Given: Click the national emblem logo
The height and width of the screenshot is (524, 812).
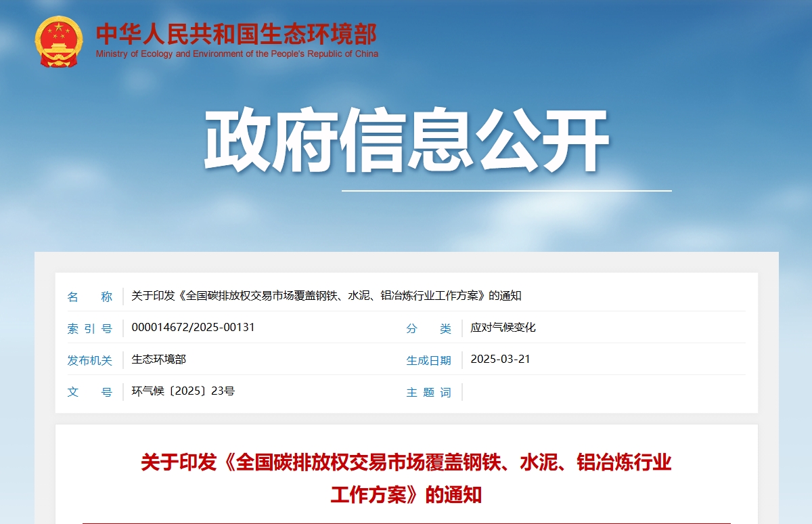Looking at the screenshot, I should point(59,42).
